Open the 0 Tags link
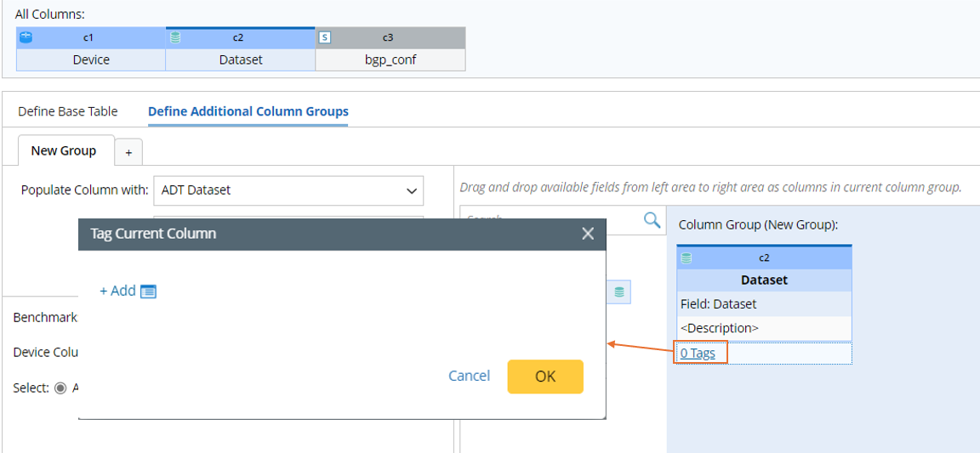980x453 pixels. coord(698,353)
